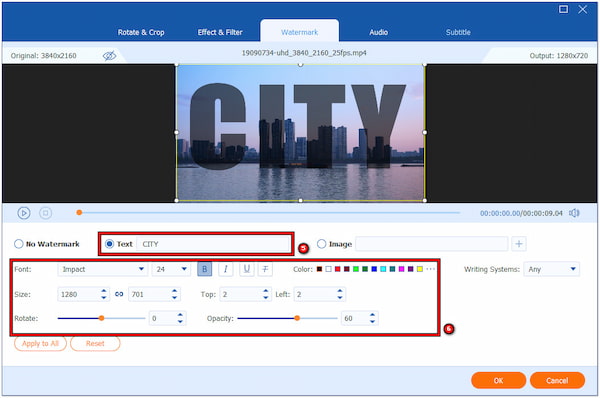Screen dimensions: 600x398
Task: Pick the maroon color swatch
Action: (x=347, y=269)
